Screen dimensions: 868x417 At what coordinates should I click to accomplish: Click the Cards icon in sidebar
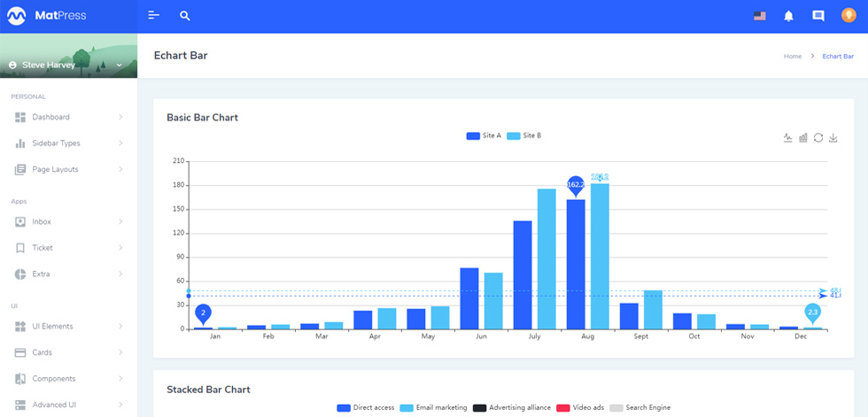coord(20,352)
